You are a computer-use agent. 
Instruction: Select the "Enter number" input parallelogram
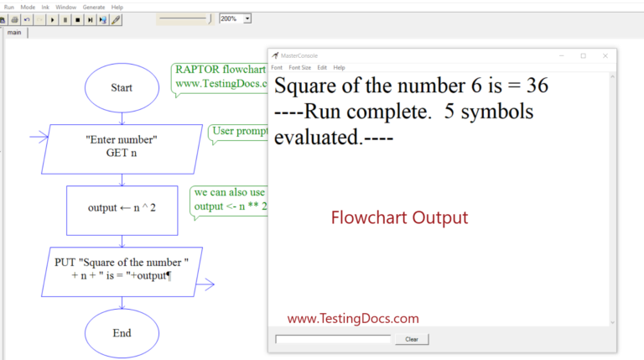click(x=122, y=146)
